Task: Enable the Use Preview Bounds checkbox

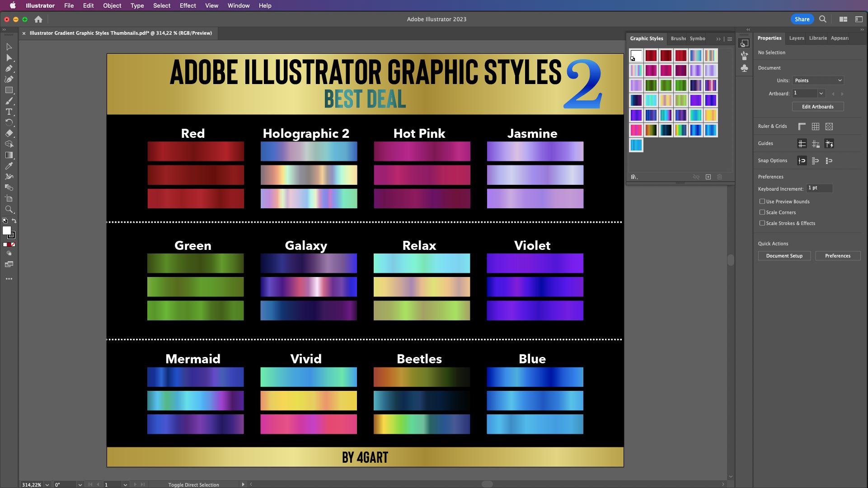Action: pyautogui.click(x=763, y=202)
